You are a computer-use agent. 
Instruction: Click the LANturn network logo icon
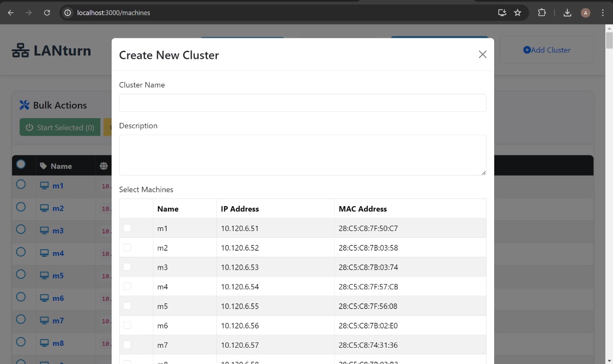[21, 50]
